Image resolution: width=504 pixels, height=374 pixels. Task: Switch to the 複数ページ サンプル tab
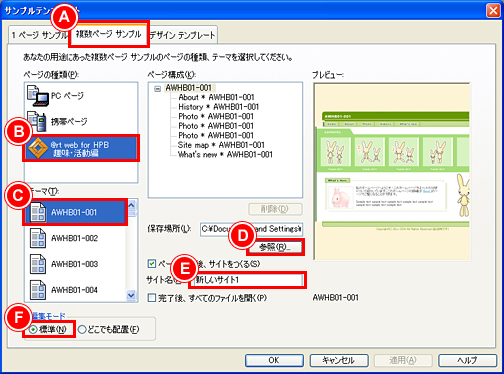point(108,34)
